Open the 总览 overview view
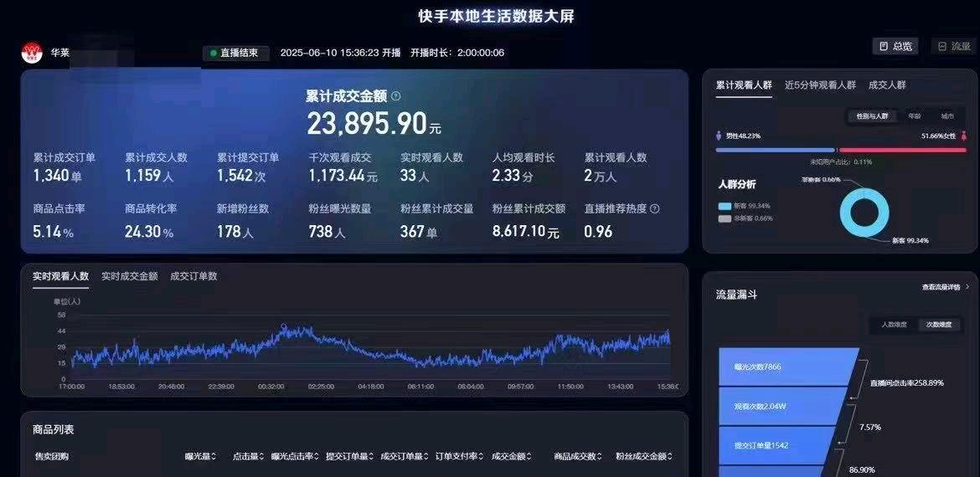The height and width of the screenshot is (477, 980). click(x=895, y=46)
